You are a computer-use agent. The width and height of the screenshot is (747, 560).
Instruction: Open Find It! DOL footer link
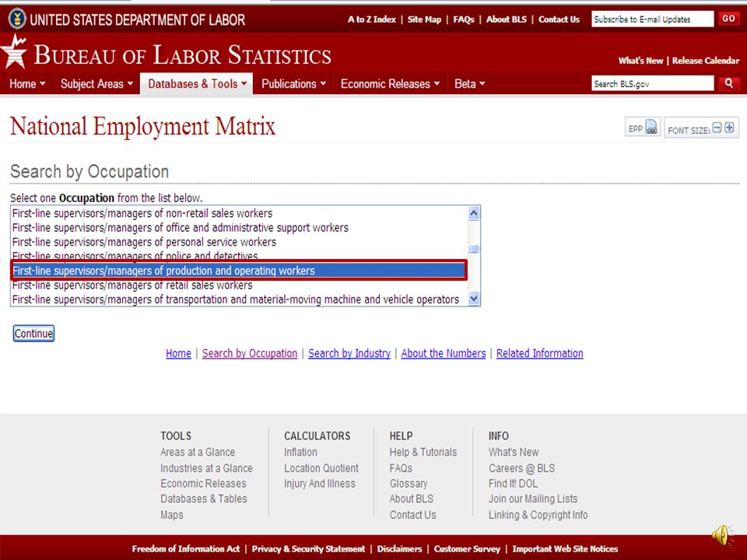click(x=513, y=483)
